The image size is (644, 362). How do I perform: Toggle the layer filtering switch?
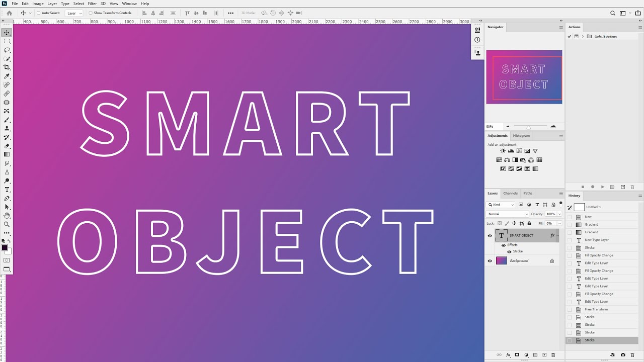click(561, 204)
